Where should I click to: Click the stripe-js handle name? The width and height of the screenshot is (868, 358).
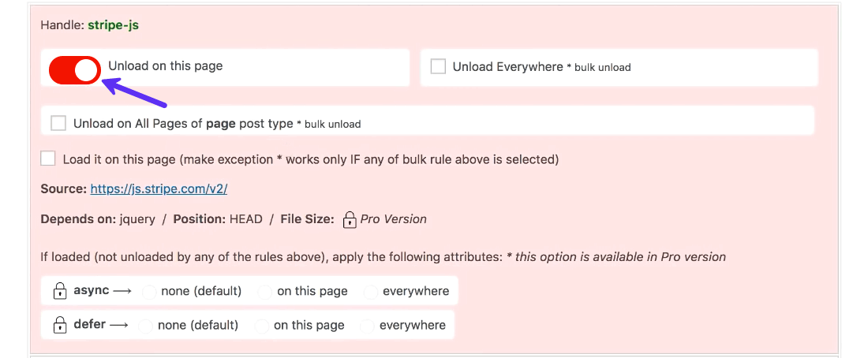[x=113, y=25]
